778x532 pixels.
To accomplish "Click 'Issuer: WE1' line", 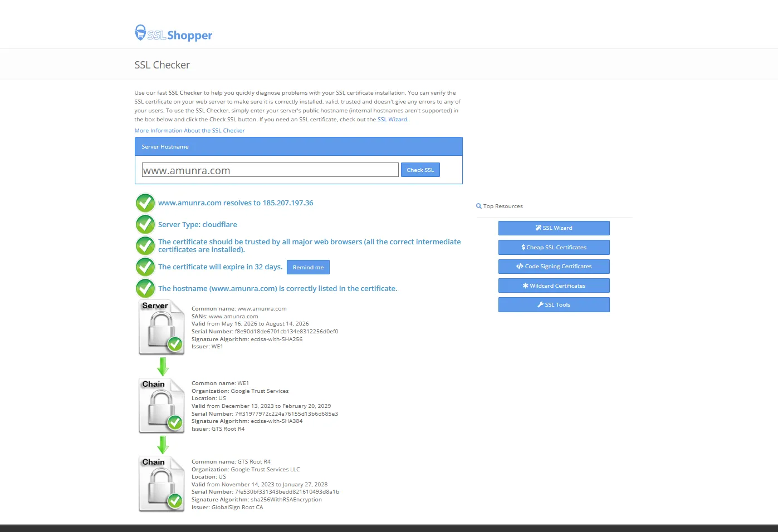I will [x=207, y=347].
